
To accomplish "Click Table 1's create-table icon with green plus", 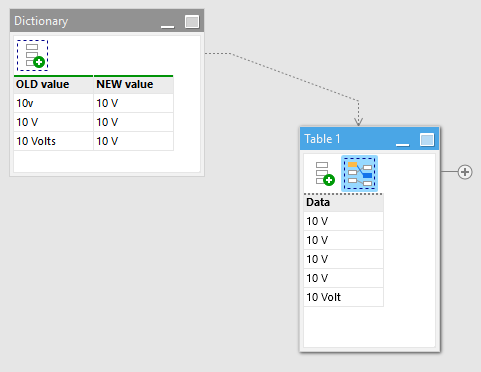I will point(325,174).
